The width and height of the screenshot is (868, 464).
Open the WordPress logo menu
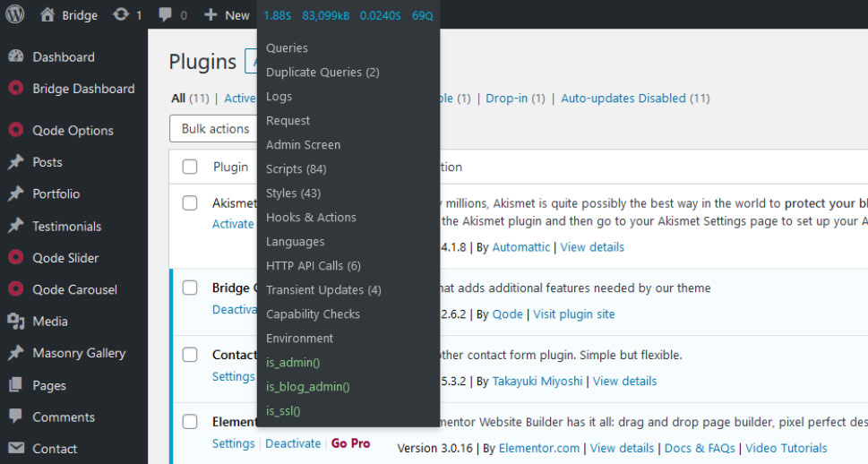pos(15,14)
